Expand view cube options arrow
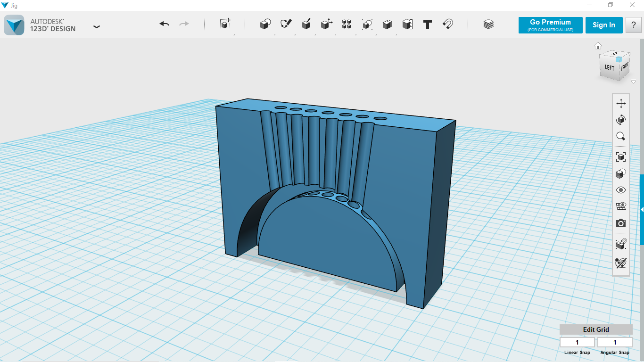The image size is (644, 362). [x=633, y=82]
